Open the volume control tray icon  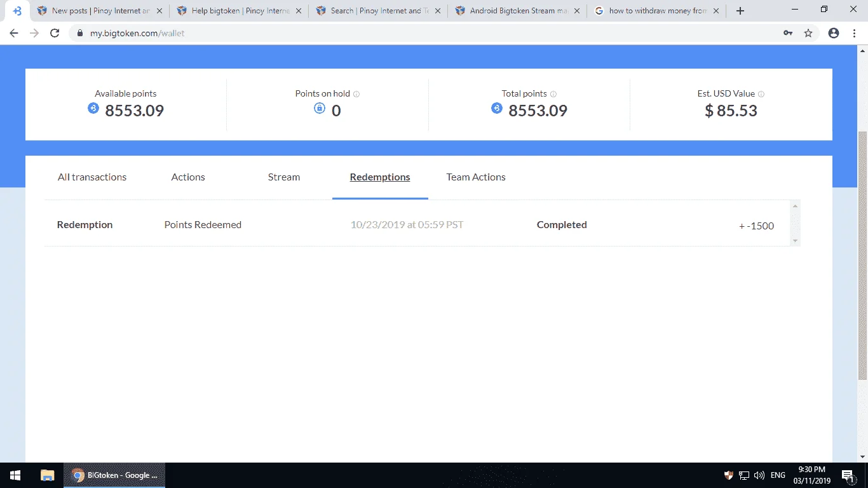[759, 475]
